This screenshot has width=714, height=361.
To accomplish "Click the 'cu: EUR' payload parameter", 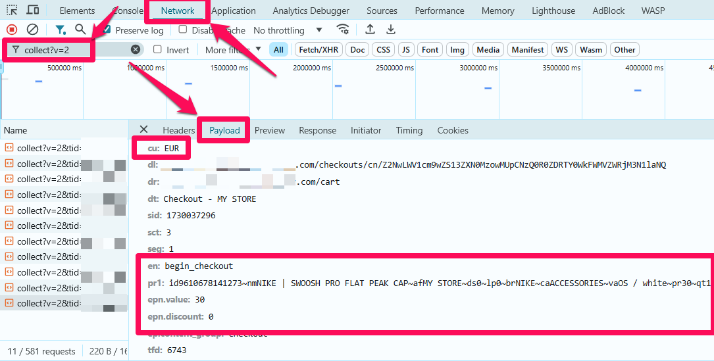I will 163,148.
